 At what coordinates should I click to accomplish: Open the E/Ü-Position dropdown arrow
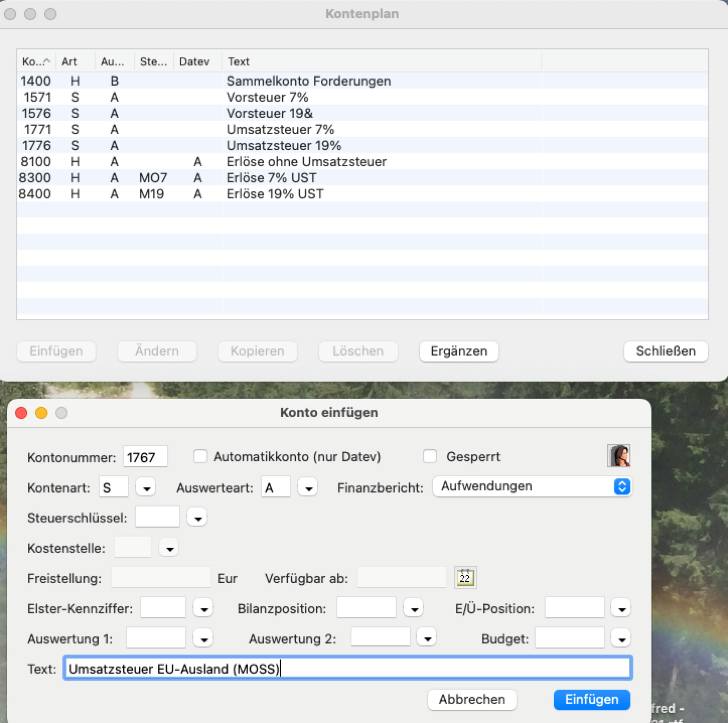pyautogui.click(x=621, y=608)
